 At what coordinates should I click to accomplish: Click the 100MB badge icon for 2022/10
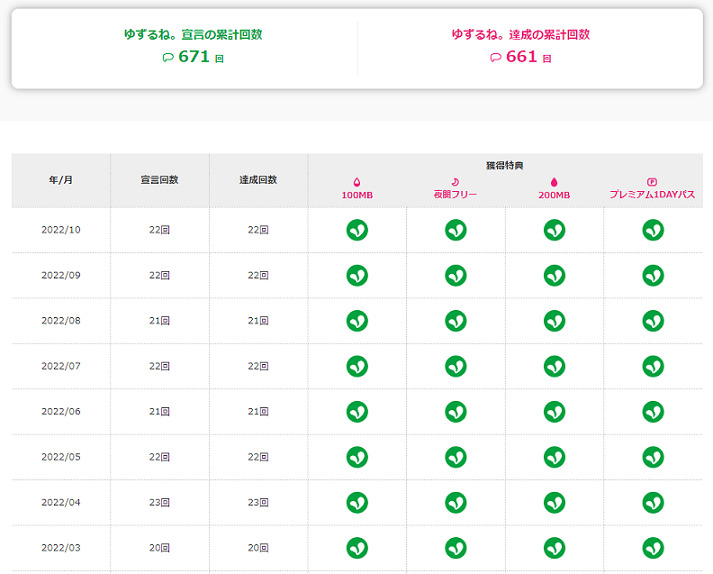357,230
